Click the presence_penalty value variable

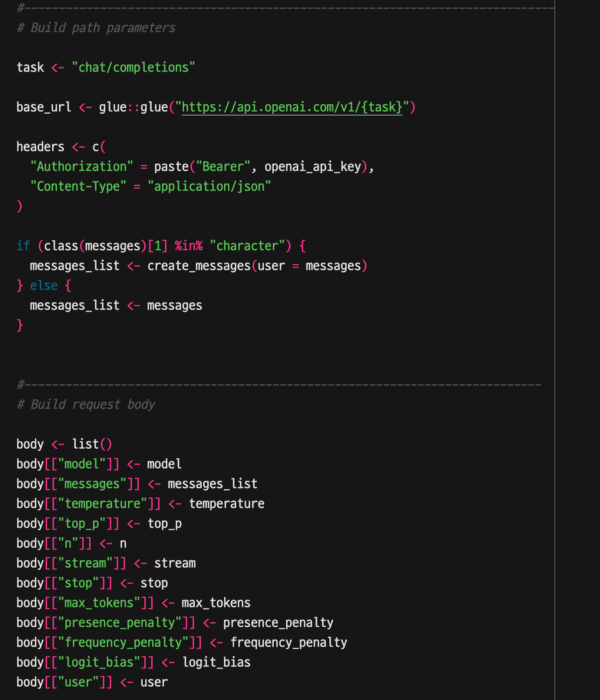coord(278,622)
